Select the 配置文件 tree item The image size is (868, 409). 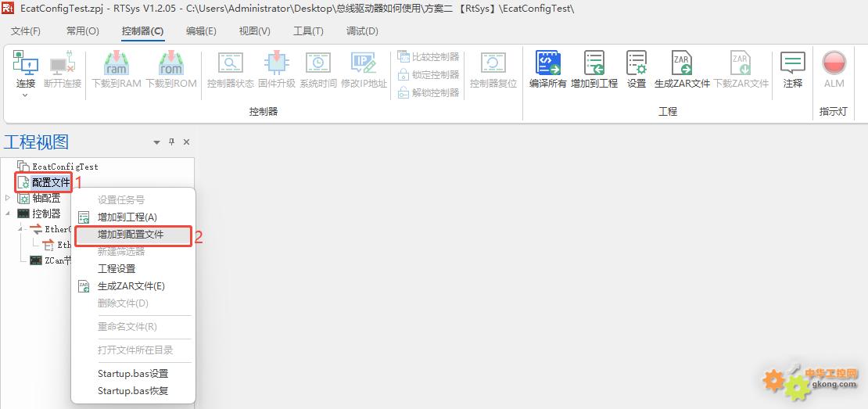pos(51,183)
